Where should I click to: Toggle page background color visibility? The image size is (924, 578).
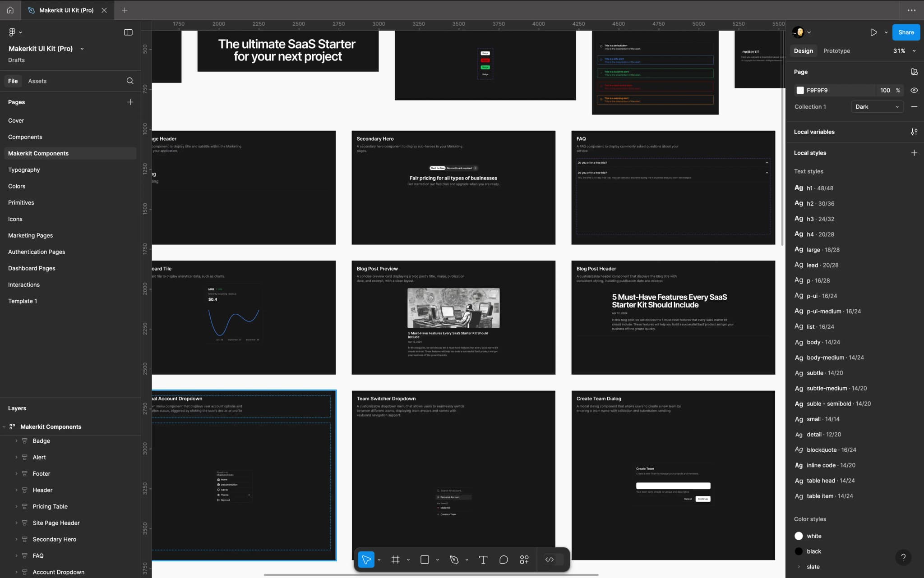(x=914, y=90)
